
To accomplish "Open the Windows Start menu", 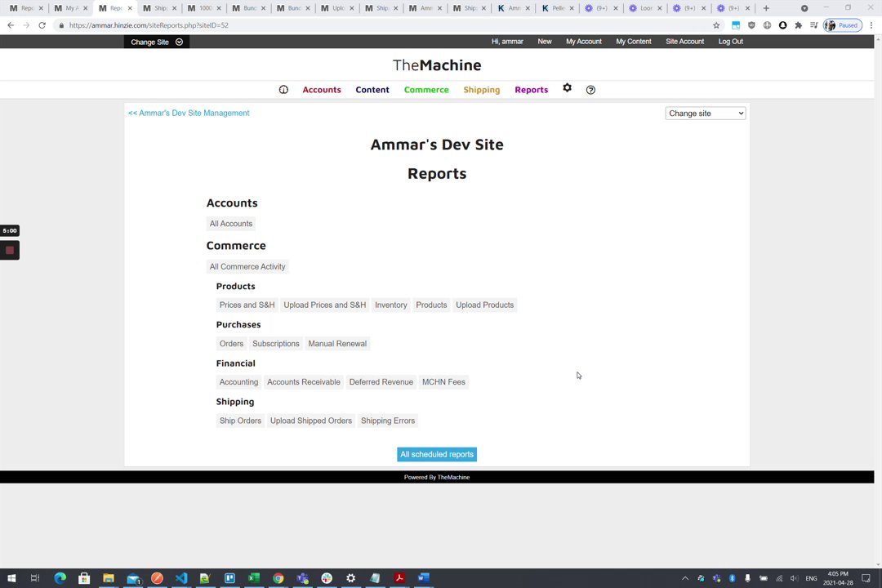I will click(11, 578).
